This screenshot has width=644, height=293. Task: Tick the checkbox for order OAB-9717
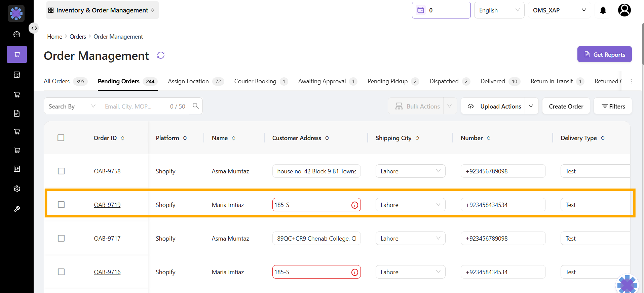[61, 238]
